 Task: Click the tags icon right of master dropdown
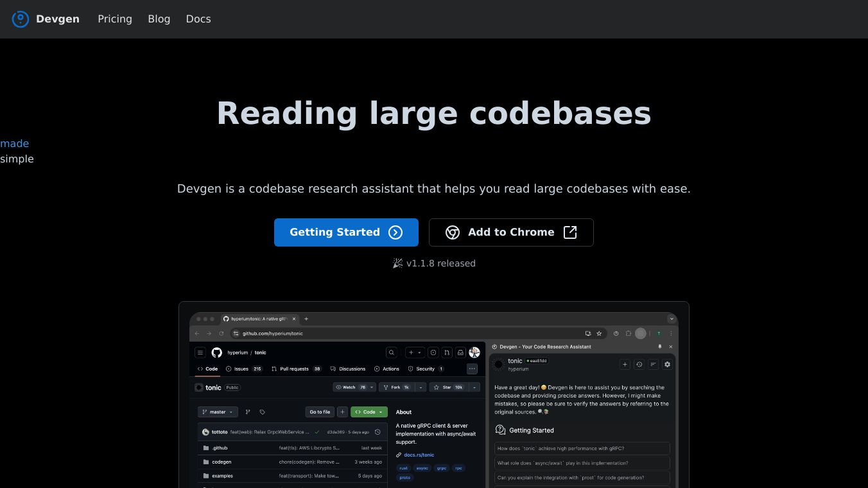pyautogui.click(x=262, y=412)
